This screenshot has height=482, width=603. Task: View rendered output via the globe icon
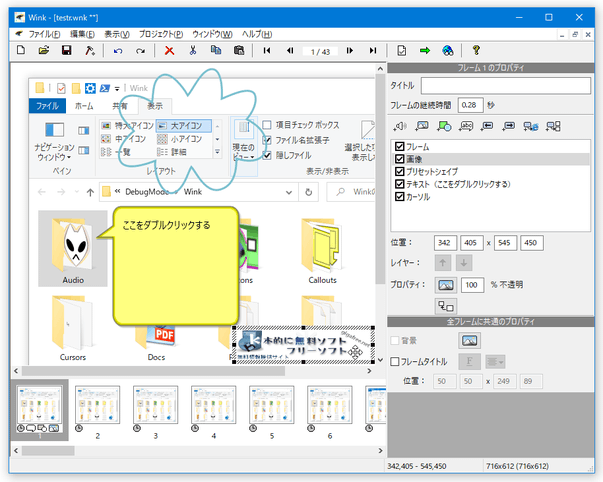448,50
